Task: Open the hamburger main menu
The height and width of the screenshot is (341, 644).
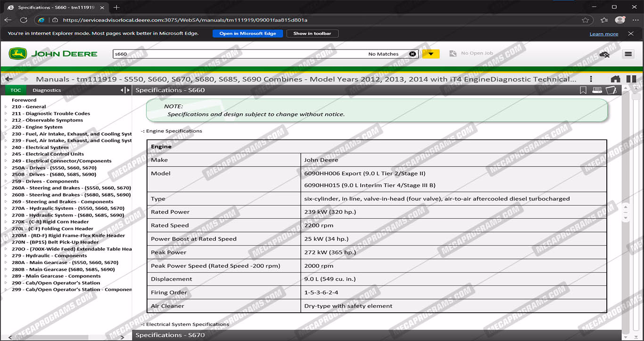Action: (x=628, y=54)
